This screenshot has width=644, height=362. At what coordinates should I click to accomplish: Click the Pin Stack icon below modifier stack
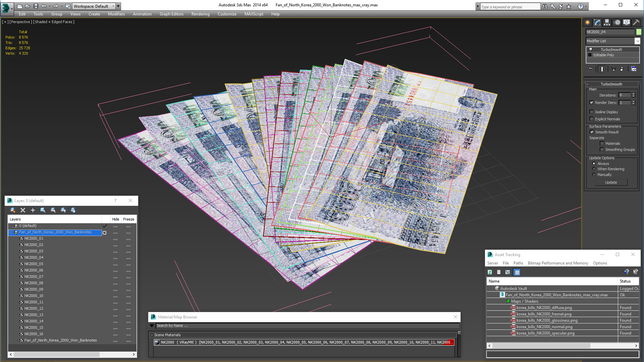(x=590, y=69)
